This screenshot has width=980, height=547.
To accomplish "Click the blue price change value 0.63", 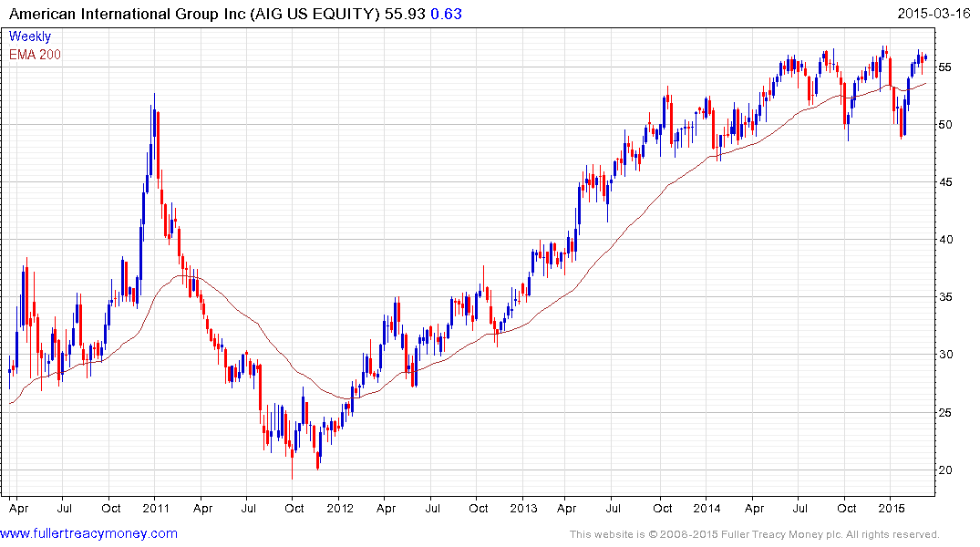I will coord(445,13).
